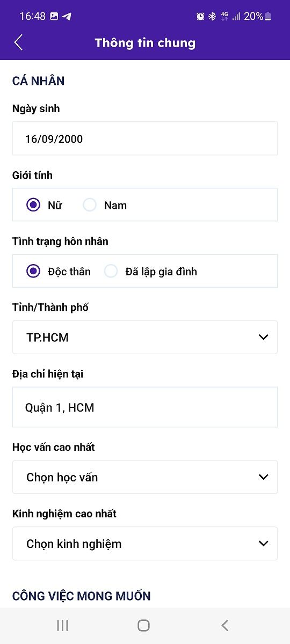
Task: Tap the system back navigation chevron
Action: pyautogui.click(x=225, y=625)
